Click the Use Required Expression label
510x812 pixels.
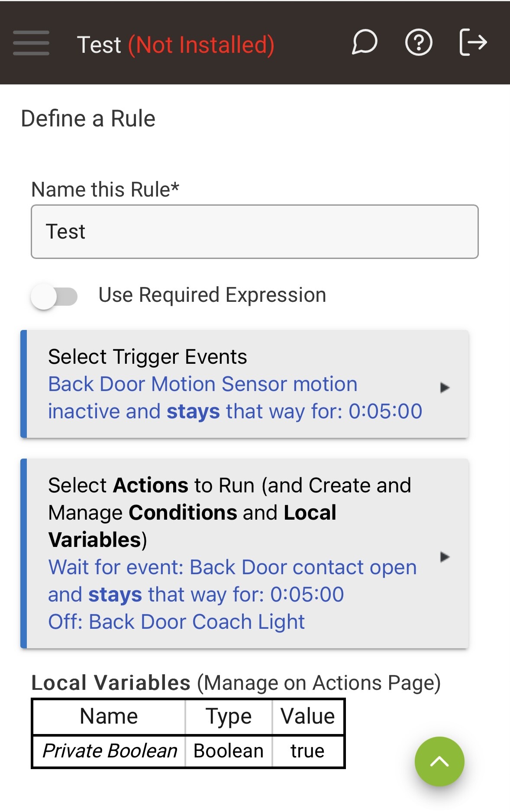[212, 295]
